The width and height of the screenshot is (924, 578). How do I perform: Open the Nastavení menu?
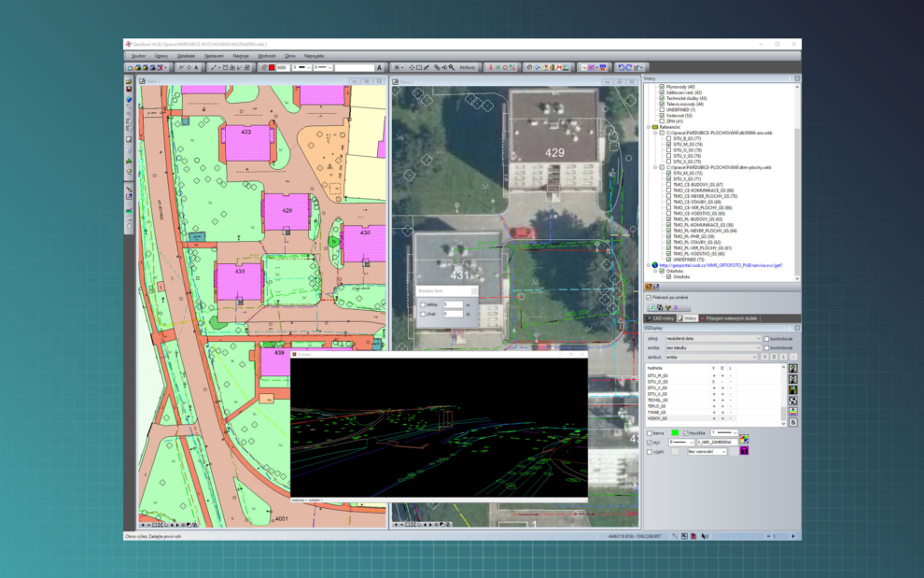(214, 56)
